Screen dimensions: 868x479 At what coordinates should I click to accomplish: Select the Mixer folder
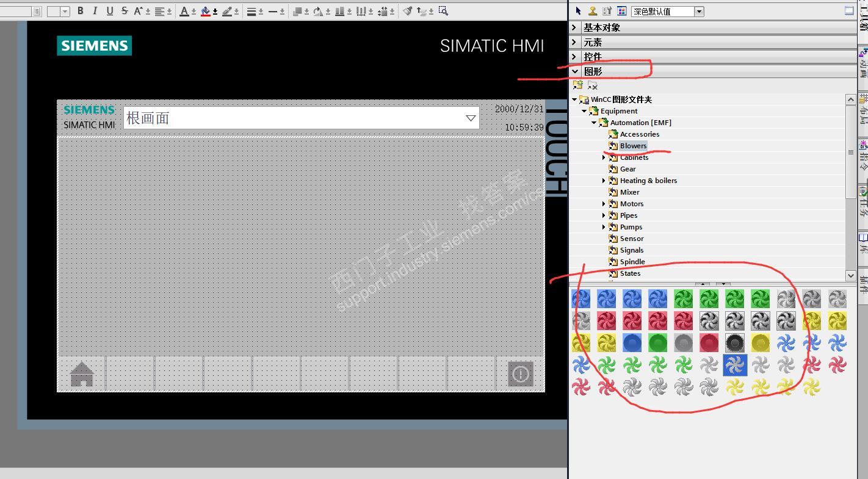pyautogui.click(x=629, y=192)
